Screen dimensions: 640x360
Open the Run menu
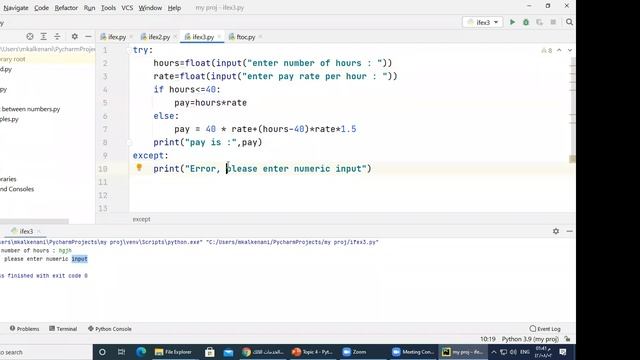pyautogui.click(x=89, y=8)
